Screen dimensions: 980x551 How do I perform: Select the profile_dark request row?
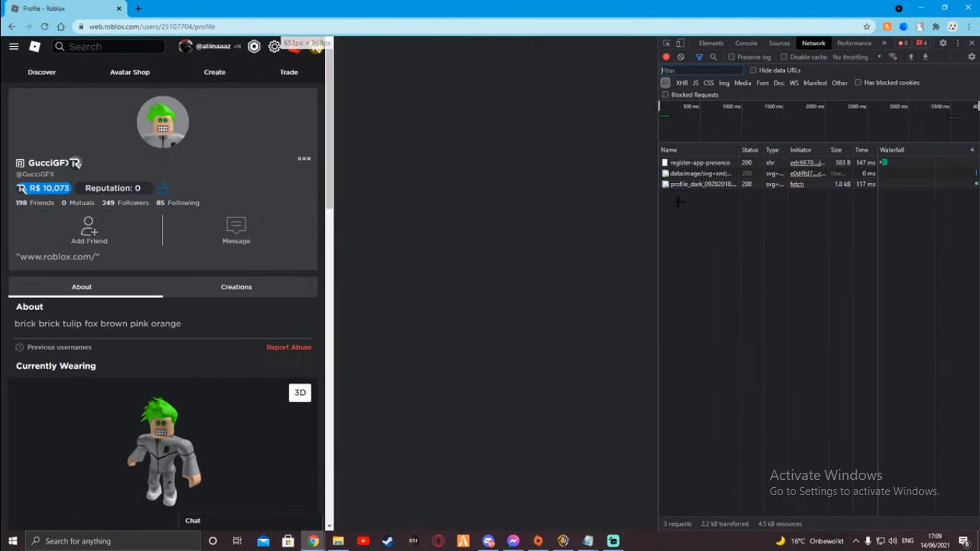tap(818, 184)
